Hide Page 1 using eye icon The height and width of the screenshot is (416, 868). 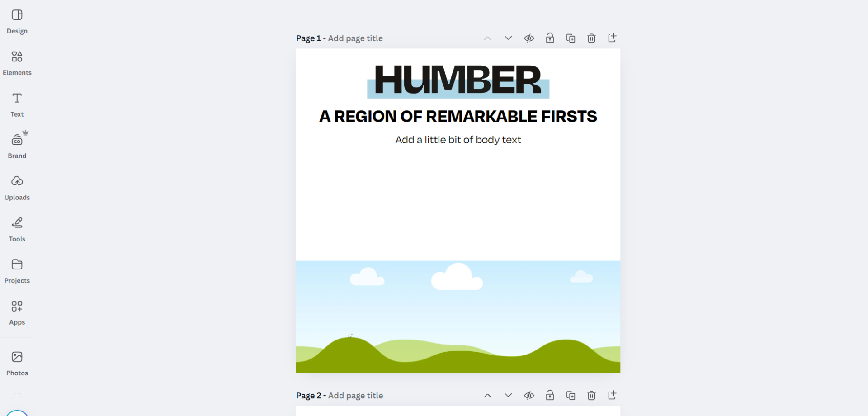[x=529, y=38]
